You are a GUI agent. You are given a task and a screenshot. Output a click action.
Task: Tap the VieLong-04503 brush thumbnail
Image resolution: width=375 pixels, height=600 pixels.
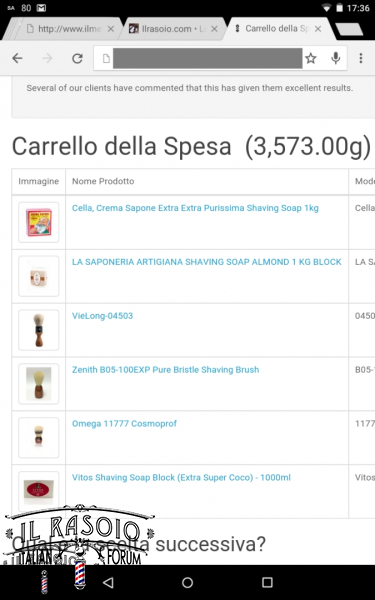(x=39, y=330)
